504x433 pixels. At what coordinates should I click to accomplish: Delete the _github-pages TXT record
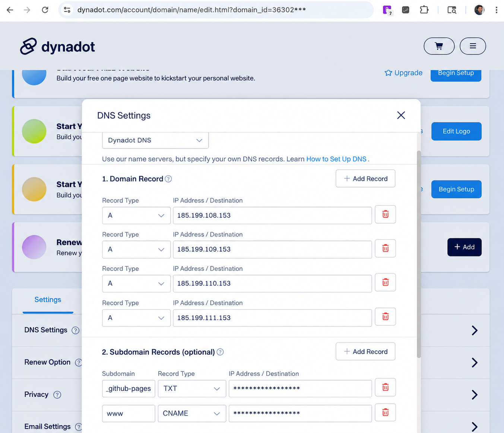tap(385, 388)
